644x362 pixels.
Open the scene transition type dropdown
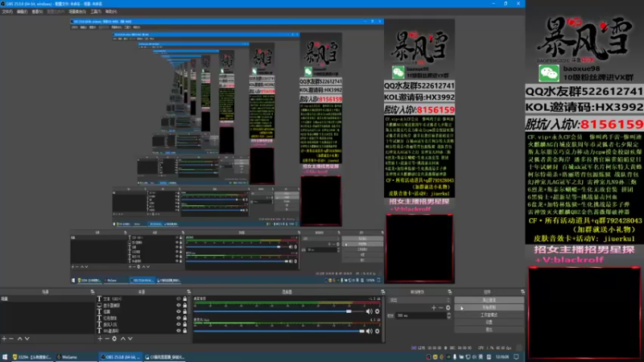click(x=419, y=300)
